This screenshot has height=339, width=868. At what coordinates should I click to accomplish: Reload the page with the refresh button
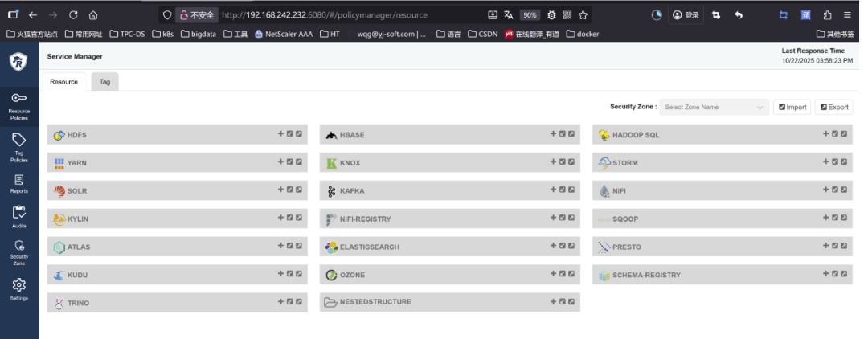coord(73,15)
